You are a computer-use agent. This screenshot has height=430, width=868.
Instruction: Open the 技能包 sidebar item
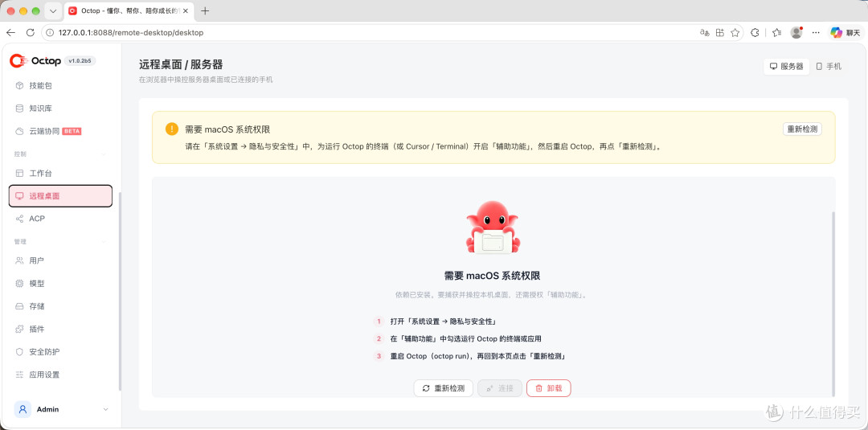tap(60, 86)
